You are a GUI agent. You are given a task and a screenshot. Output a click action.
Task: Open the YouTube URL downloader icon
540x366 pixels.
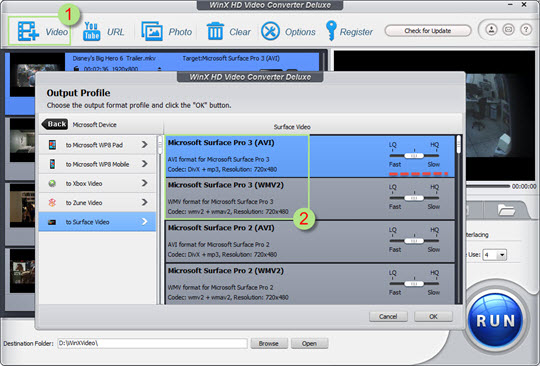[x=91, y=31]
